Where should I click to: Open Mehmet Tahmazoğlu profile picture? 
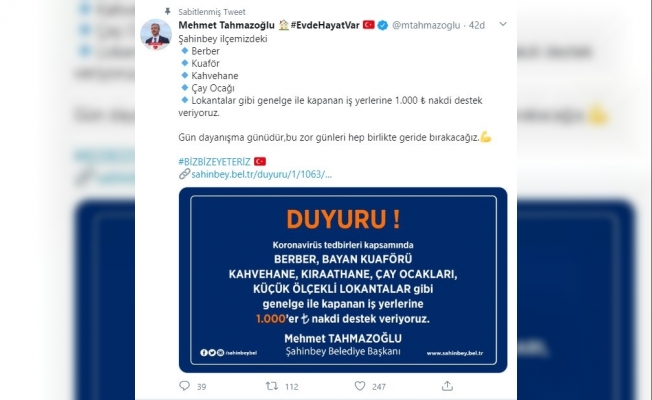coord(156,35)
